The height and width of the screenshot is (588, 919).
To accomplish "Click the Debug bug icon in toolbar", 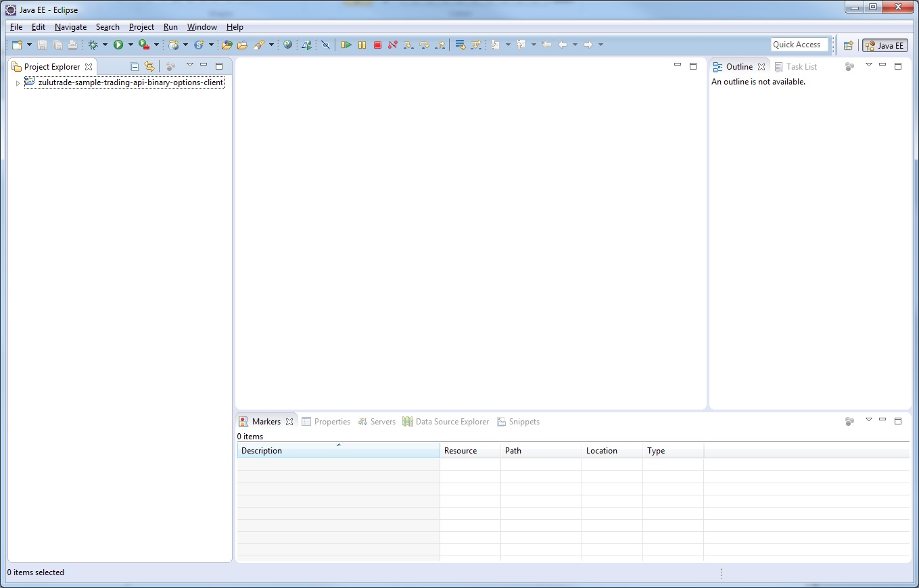I will tap(93, 45).
